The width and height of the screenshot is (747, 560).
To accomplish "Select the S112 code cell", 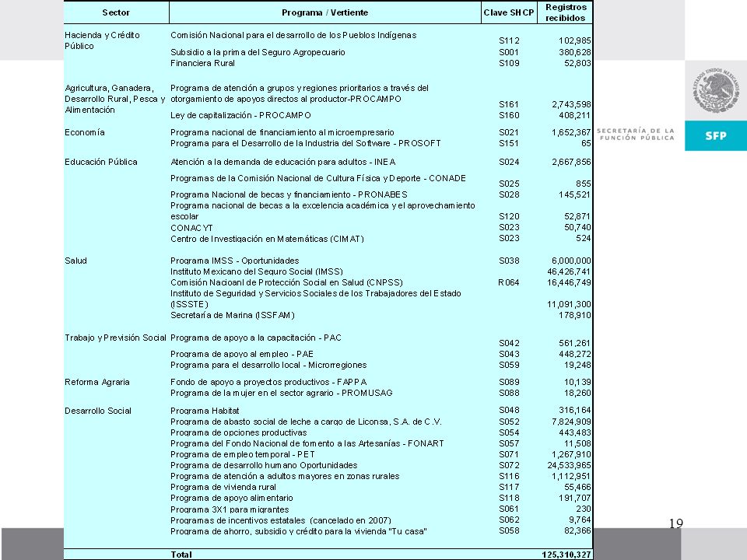I will (x=509, y=40).
